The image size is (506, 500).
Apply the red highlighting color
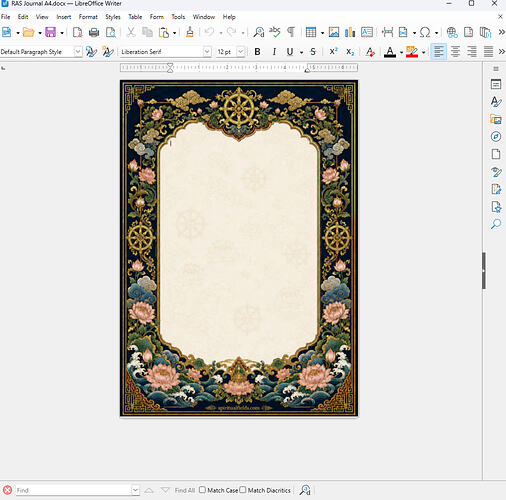coord(412,52)
